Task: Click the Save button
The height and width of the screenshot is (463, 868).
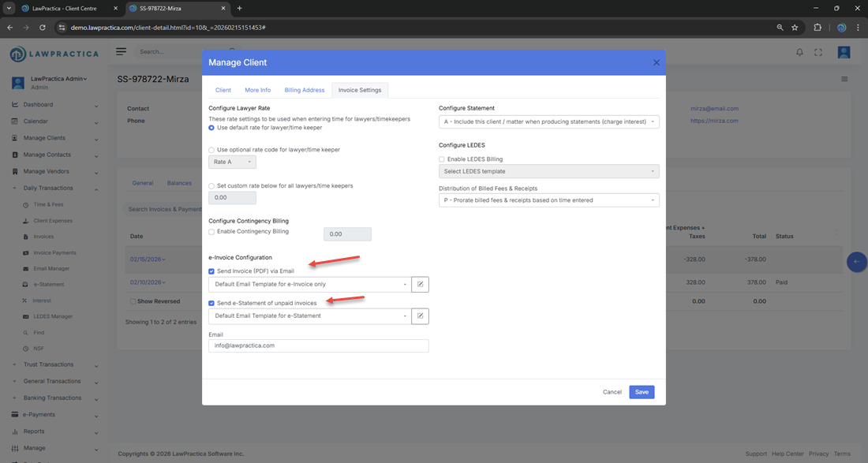Action: (x=641, y=392)
